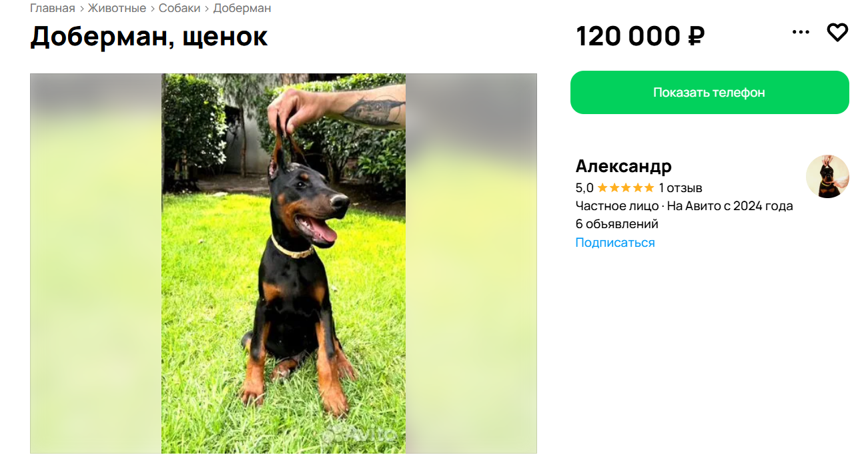
Task: Subscribe via the Подписаться link
Action: pos(615,242)
